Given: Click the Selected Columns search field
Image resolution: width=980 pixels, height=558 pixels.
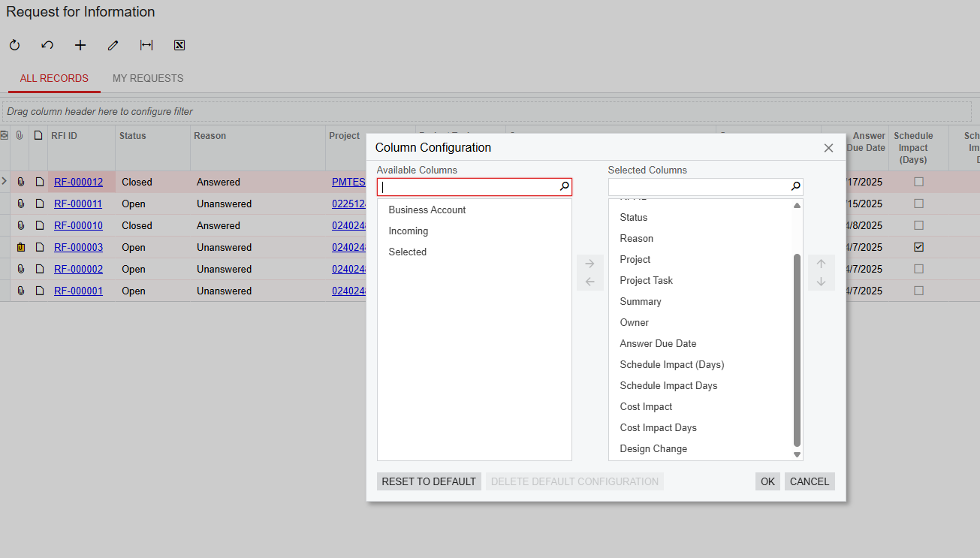Looking at the screenshot, I should (698, 186).
